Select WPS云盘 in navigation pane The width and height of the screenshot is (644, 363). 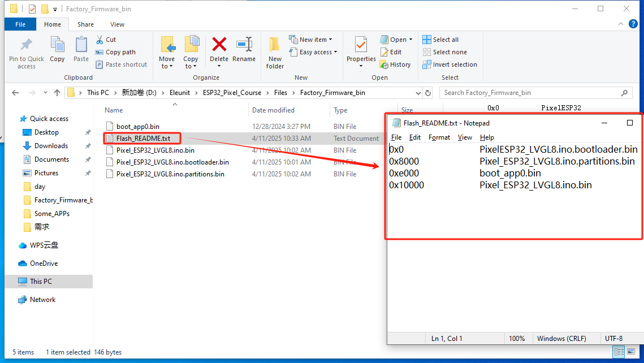(44, 245)
